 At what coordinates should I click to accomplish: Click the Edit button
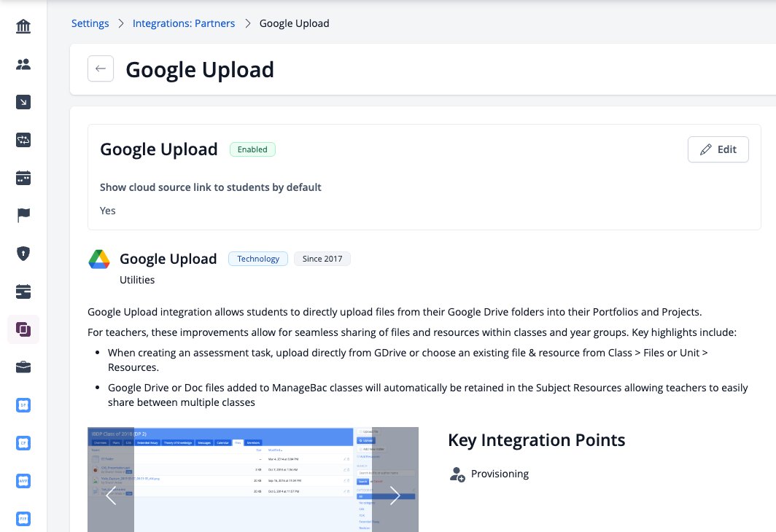click(x=718, y=149)
